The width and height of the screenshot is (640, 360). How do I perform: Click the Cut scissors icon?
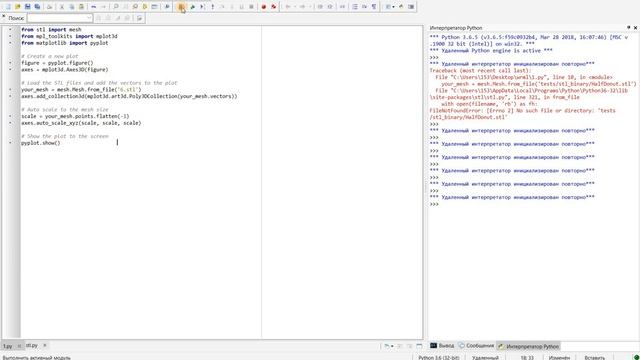coord(62,7)
